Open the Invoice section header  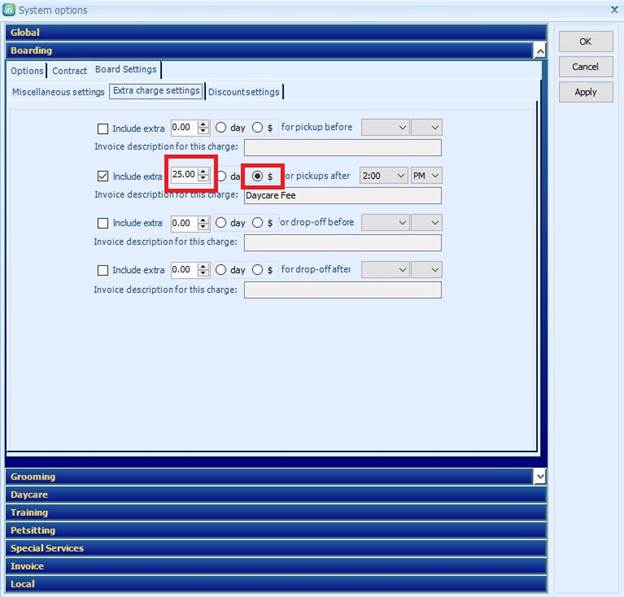(276, 566)
